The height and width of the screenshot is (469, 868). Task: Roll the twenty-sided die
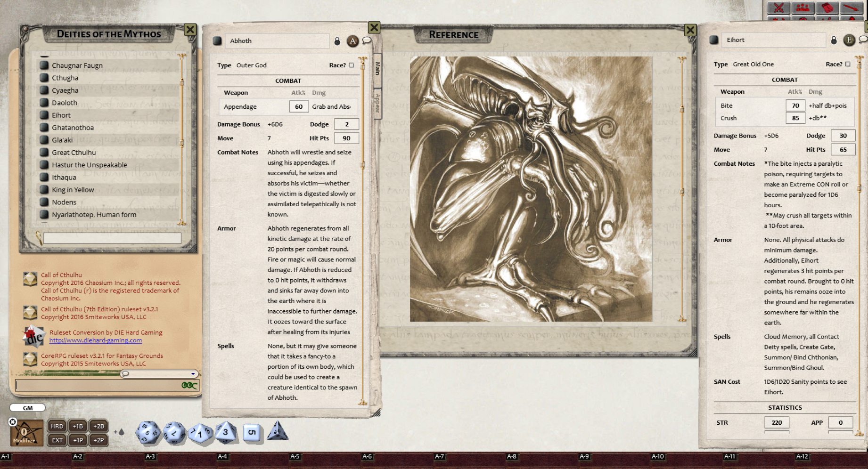147,432
